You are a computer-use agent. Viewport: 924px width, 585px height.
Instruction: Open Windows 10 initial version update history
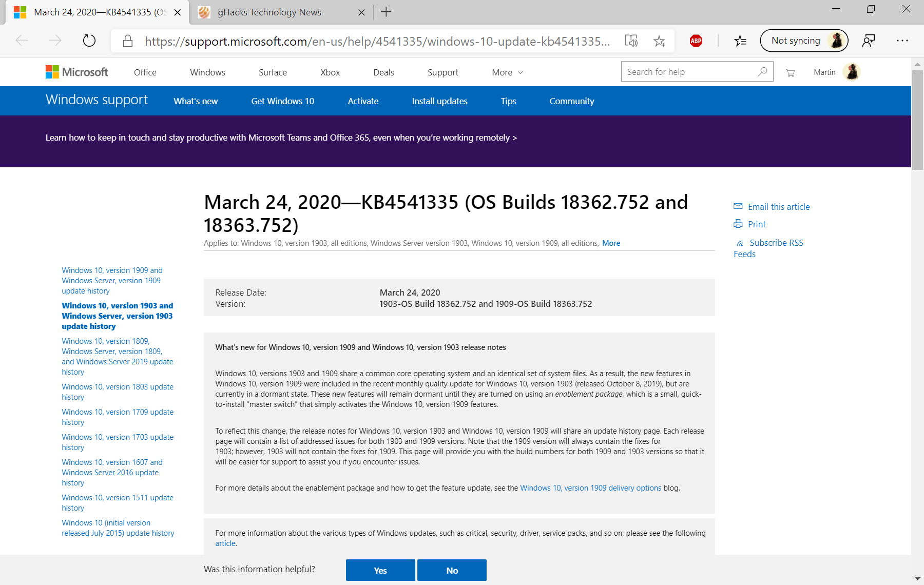tap(118, 528)
